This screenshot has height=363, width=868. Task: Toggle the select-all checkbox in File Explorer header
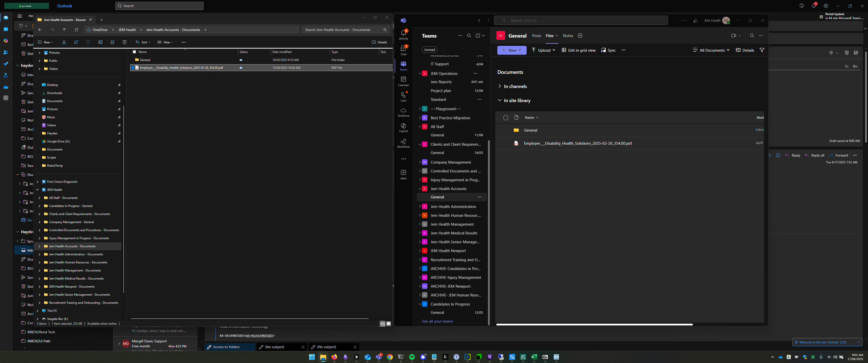pyautogui.click(x=134, y=52)
